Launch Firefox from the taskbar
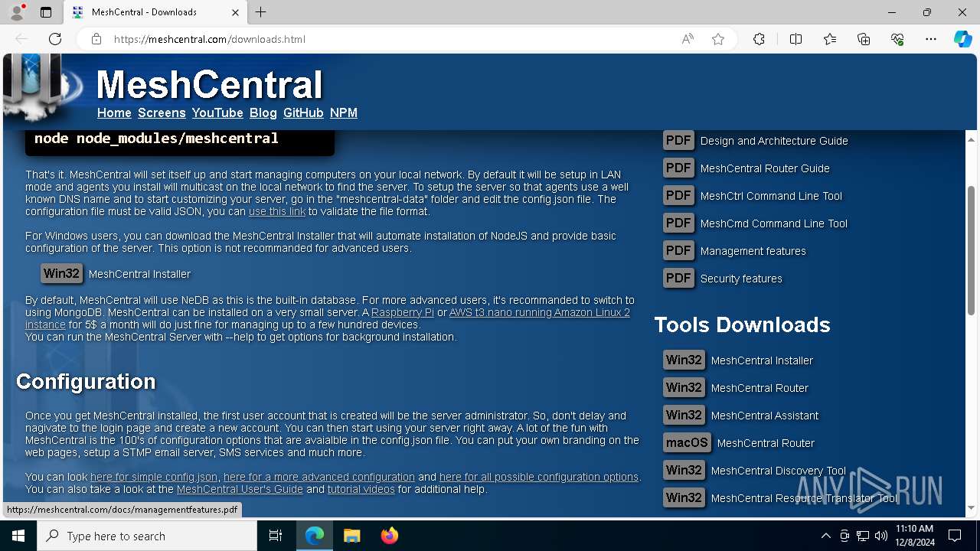This screenshot has height=551, width=980. point(390,536)
